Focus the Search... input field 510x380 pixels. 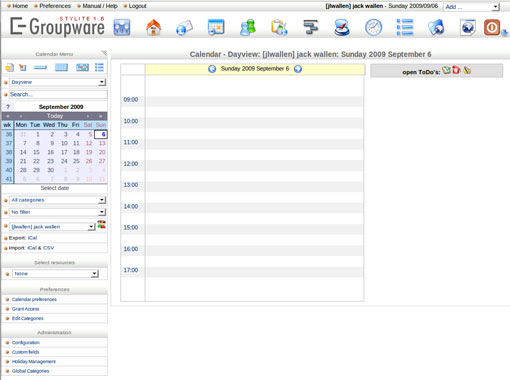pos(58,94)
